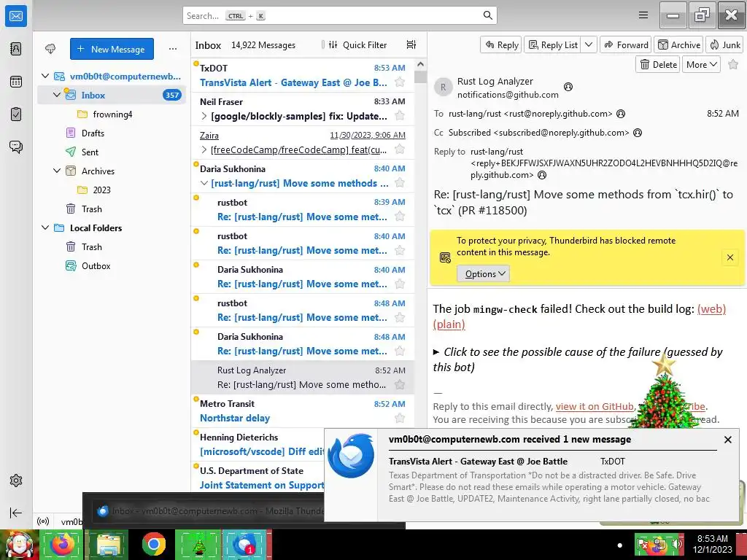Open the (web) build log link
Viewport: 747px width, 560px height.
[711, 308]
